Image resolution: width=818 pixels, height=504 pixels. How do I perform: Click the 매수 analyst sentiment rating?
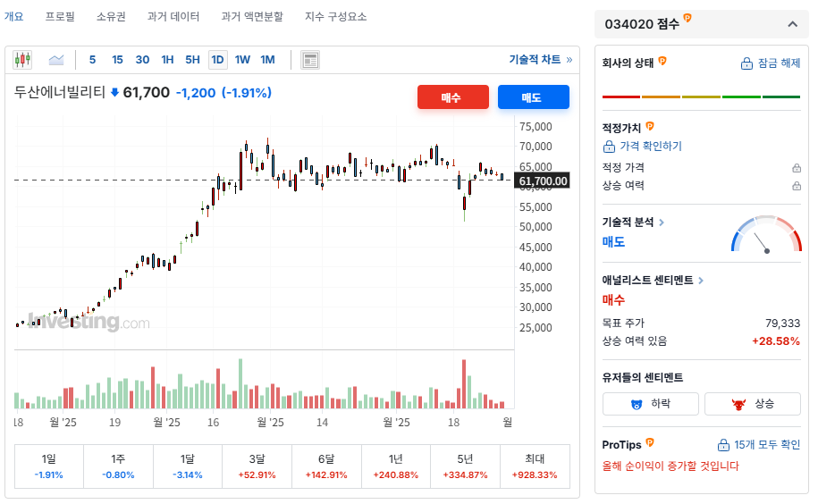click(x=613, y=299)
